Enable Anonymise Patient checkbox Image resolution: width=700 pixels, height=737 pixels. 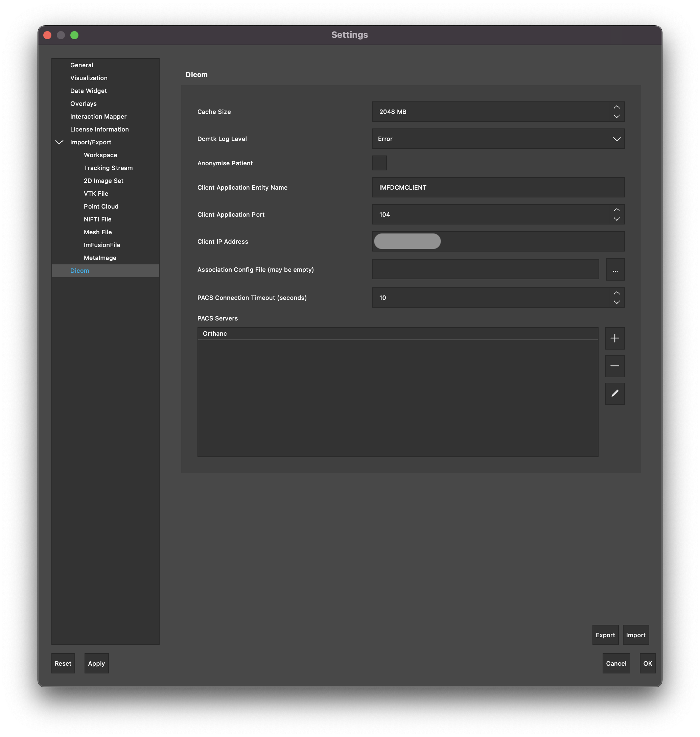(379, 163)
